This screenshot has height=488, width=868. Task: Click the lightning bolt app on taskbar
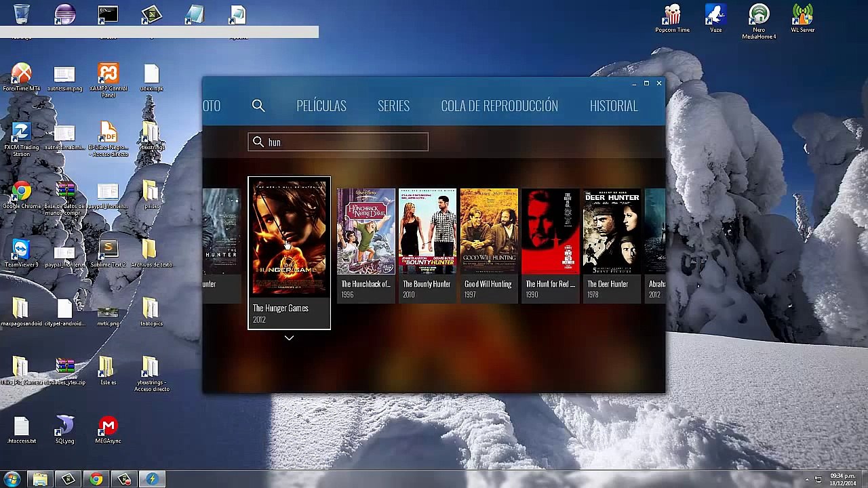pos(152,479)
